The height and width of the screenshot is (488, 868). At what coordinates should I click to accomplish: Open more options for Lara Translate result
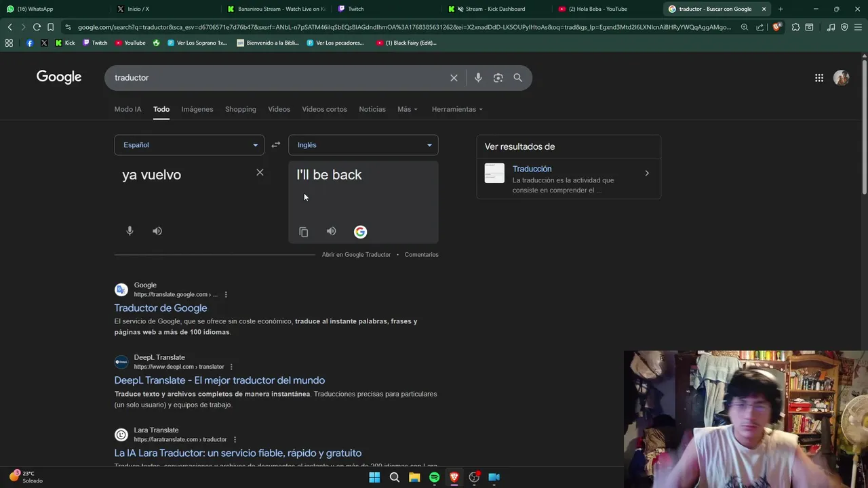[x=235, y=440]
